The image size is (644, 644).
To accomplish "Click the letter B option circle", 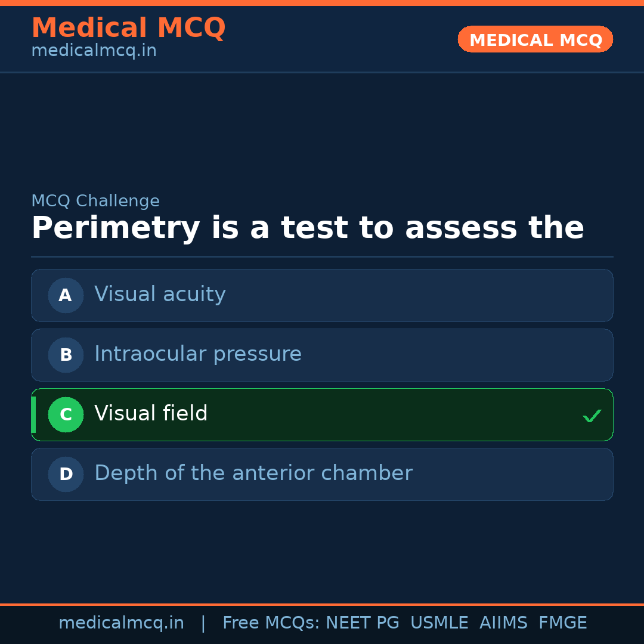I will pyautogui.click(x=66, y=355).
